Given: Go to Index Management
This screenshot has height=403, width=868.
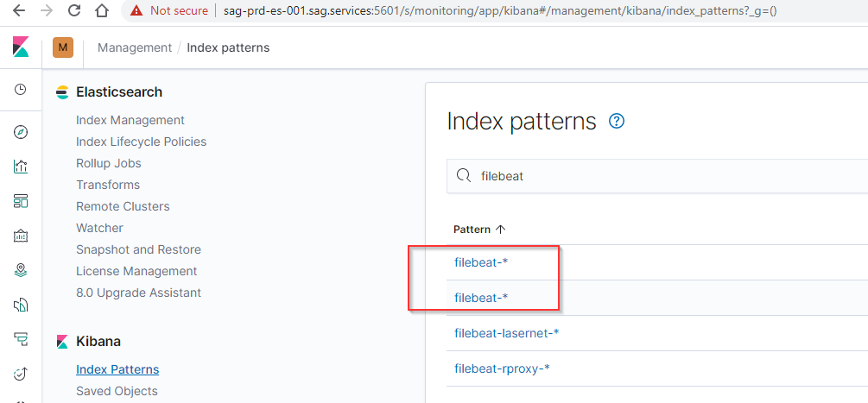Looking at the screenshot, I should click(x=130, y=120).
